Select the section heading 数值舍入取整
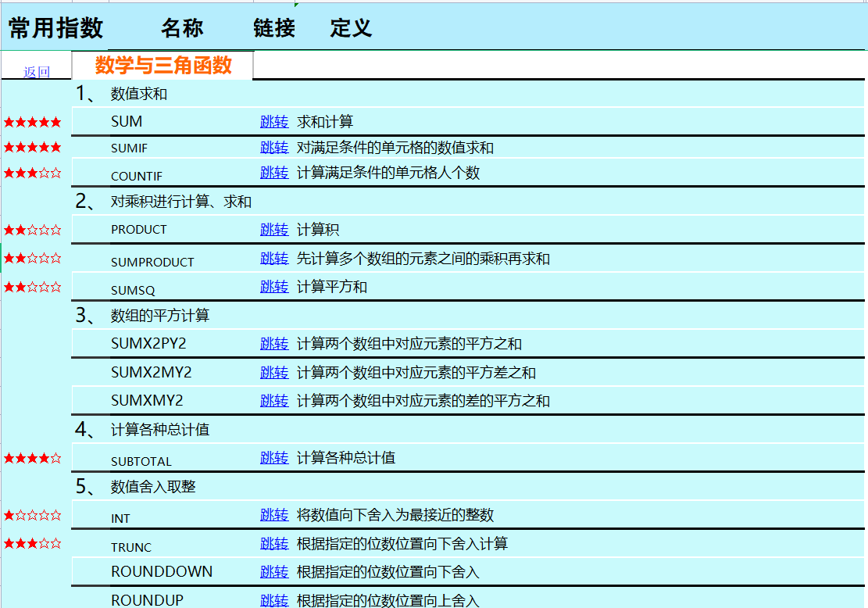 point(153,487)
